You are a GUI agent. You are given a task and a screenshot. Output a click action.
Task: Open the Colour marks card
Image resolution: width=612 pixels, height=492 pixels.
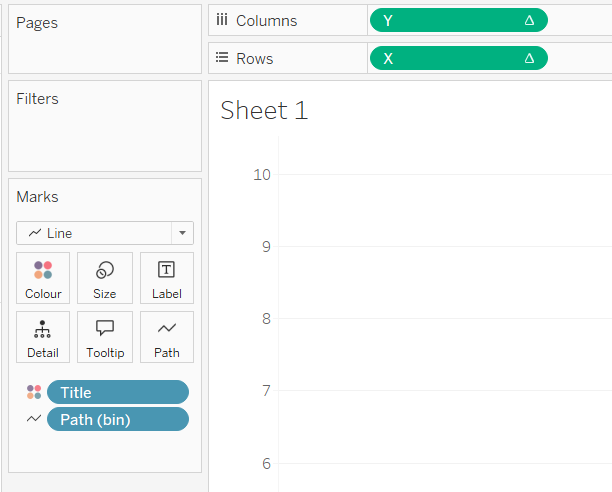click(43, 278)
